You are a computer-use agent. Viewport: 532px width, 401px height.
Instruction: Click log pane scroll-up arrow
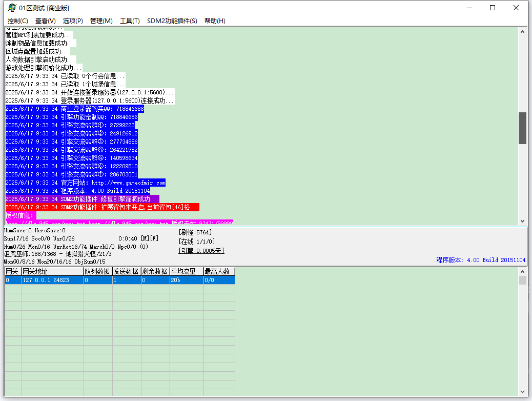point(522,32)
